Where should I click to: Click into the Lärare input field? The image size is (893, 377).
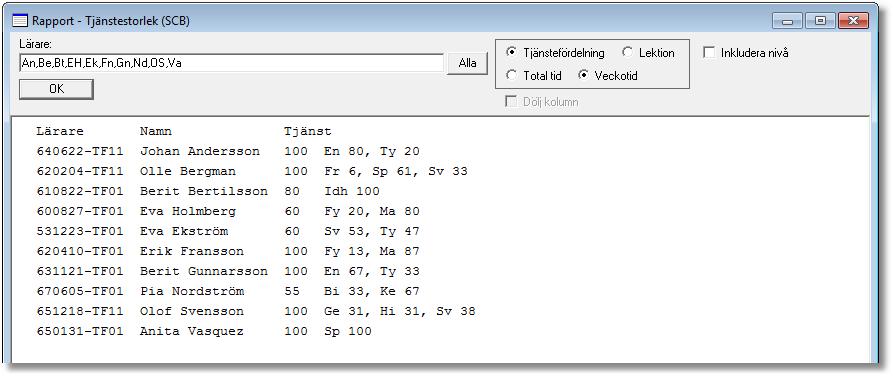231,63
